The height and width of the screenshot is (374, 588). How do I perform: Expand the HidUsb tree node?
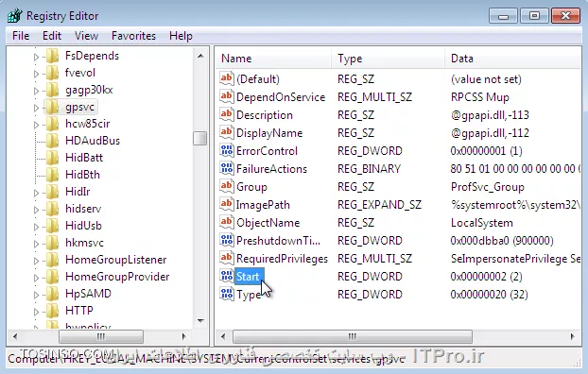[36, 227]
